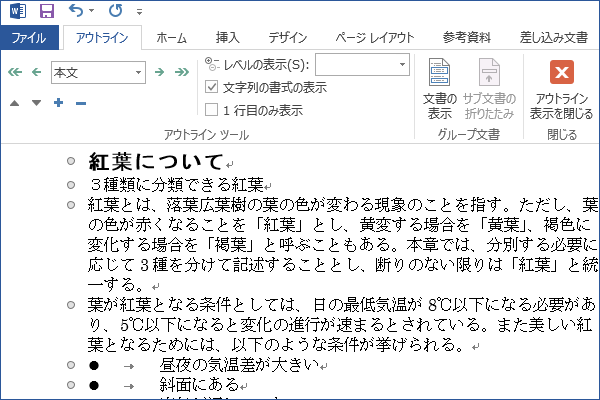Open the 差し込み文書 tab
600x400 pixels.
(x=553, y=38)
